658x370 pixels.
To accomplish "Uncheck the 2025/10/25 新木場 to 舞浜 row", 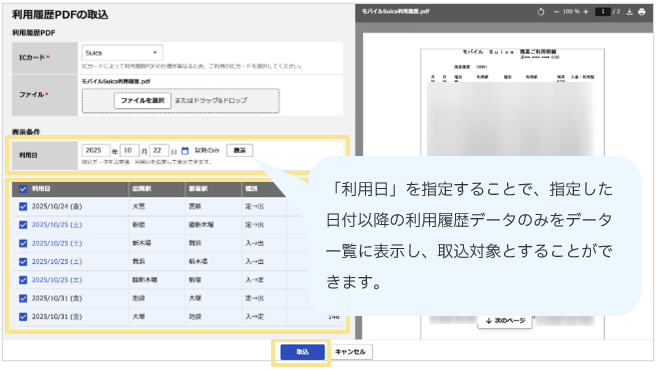I will point(23,243).
